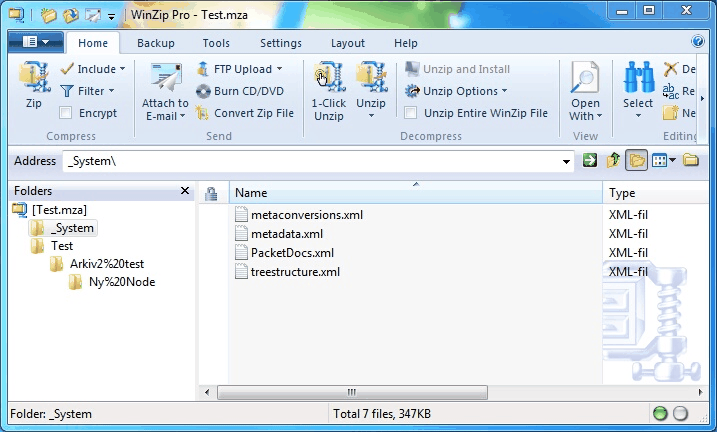Open the Address bar dropdown arrow
Screen dimensions: 717x432
click(x=566, y=161)
